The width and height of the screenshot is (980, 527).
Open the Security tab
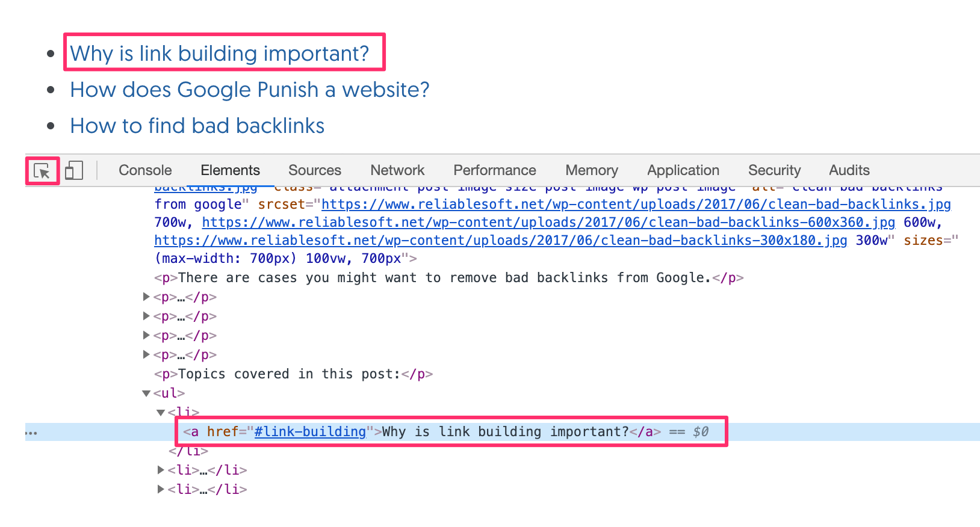pos(774,170)
